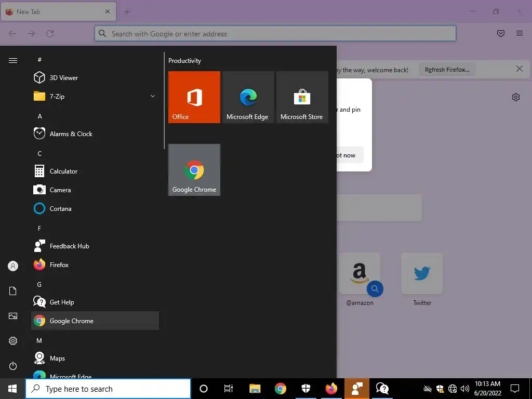Screen dimensions: 532x399
Task: Open a new tab with the plus button
Action: pos(127,12)
